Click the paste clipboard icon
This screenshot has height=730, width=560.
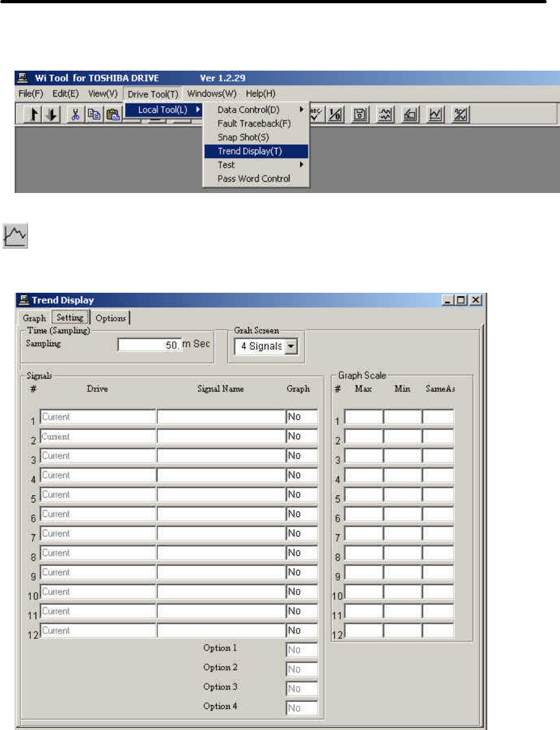(x=113, y=114)
